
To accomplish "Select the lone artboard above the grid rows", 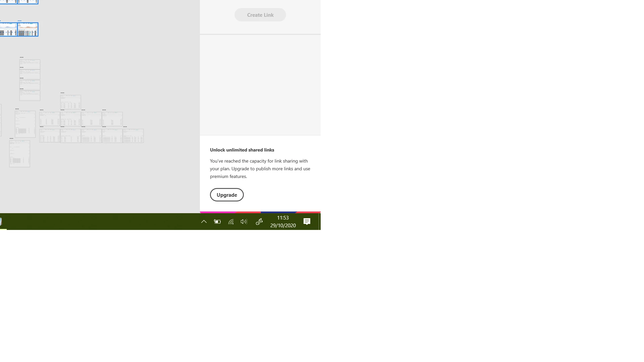I will tap(70, 102).
